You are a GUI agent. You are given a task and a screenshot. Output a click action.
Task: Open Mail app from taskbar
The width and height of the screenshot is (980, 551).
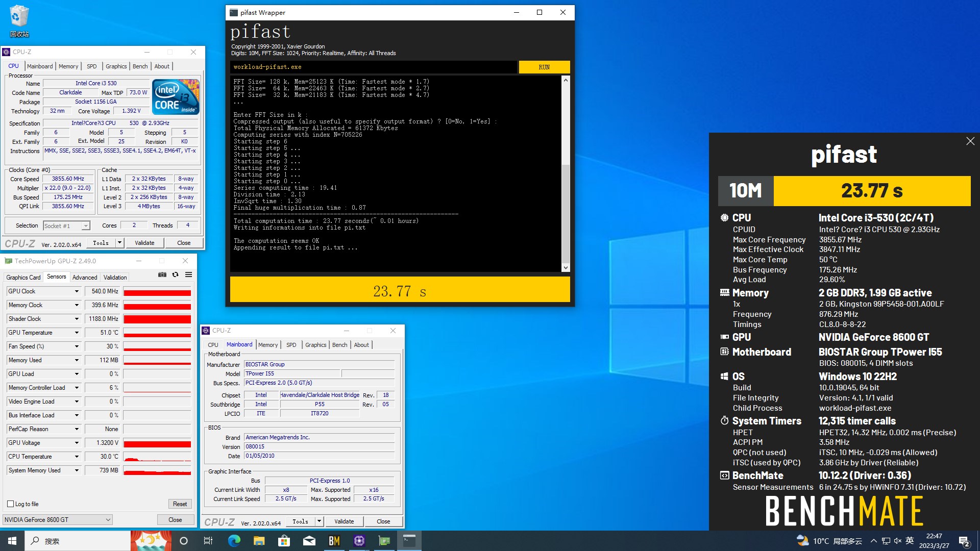pyautogui.click(x=309, y=541)
